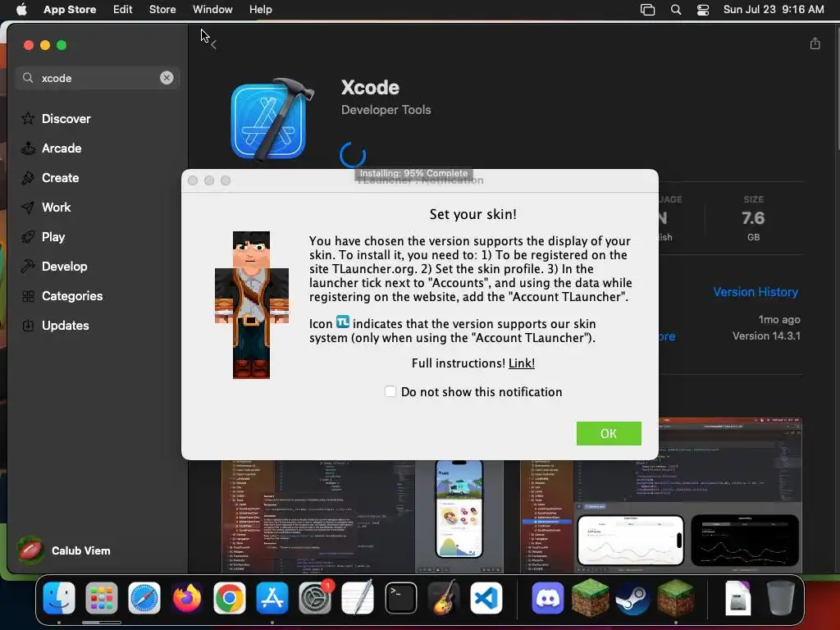Click the date and time in menu bar

(x=774, y=10)
